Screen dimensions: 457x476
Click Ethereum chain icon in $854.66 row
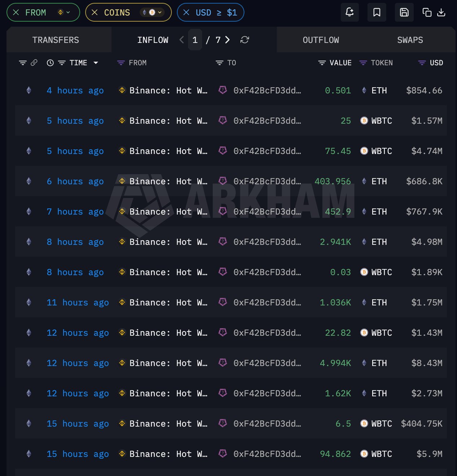click(29, 90)
